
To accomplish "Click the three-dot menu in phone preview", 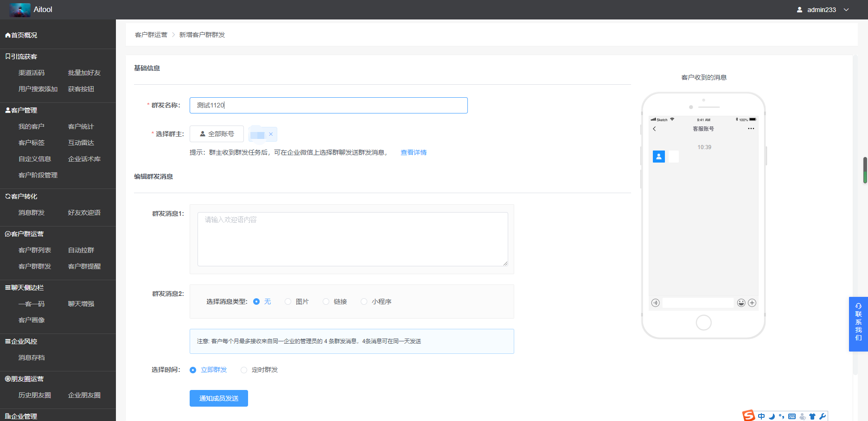I will (751, 129).
